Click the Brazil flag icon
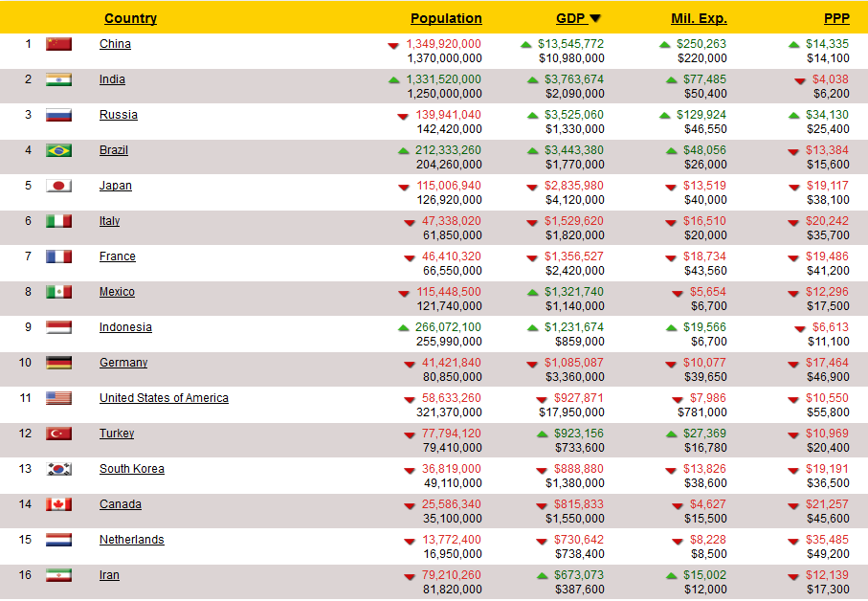 coord(58,150)
